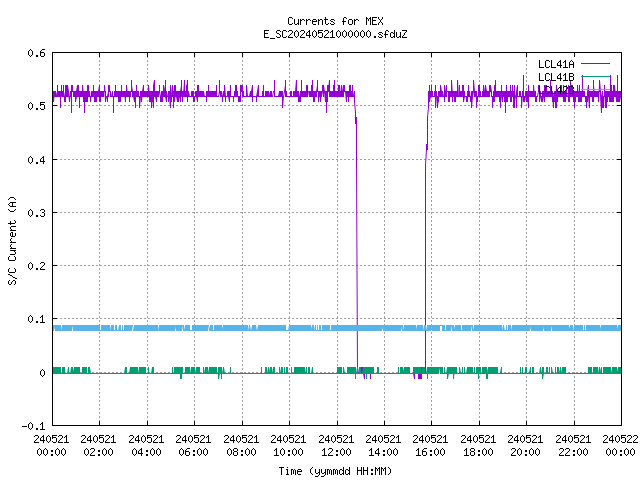Click the 06:00 x-axis tick label
Image resolution: width=640 pixels, height=480 pixels.
(x=193, y=446)
